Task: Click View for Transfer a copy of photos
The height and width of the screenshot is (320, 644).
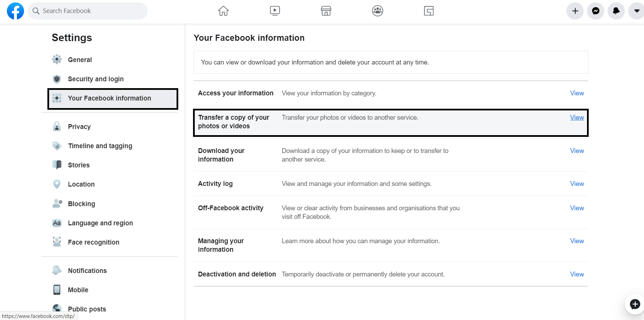Action: click(577, 117)
